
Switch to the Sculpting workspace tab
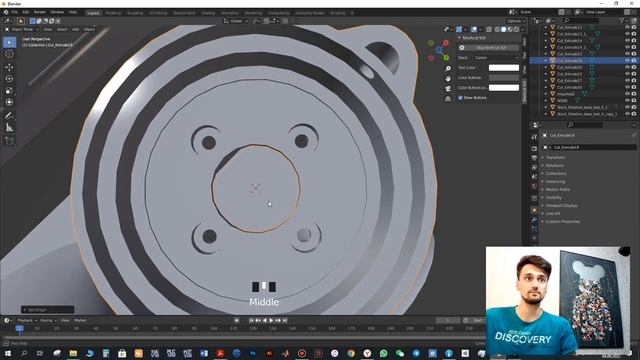(x=135, y=13)
